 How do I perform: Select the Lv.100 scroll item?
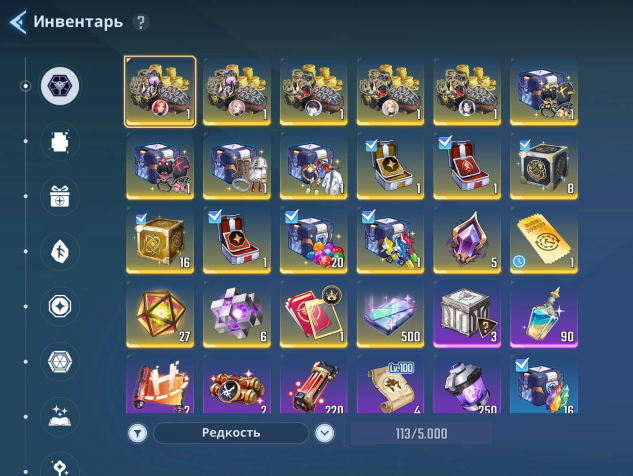click(x=390, y=384)
